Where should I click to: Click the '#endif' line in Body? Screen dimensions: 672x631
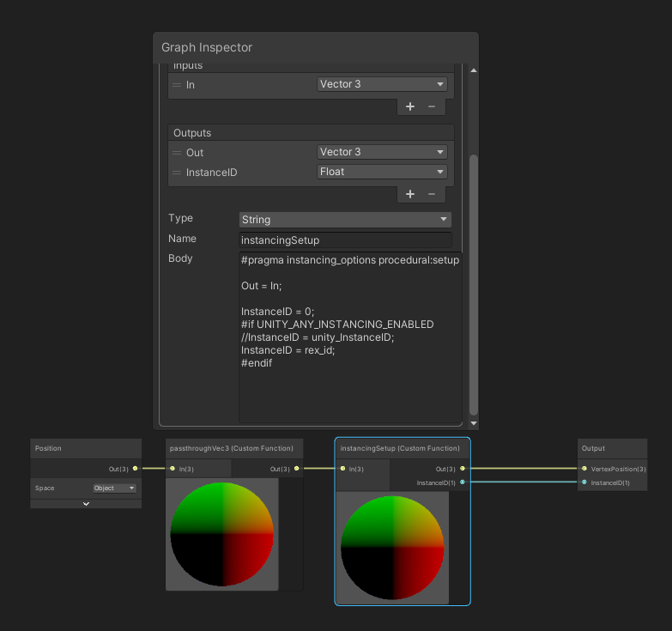tap(257, 363)
